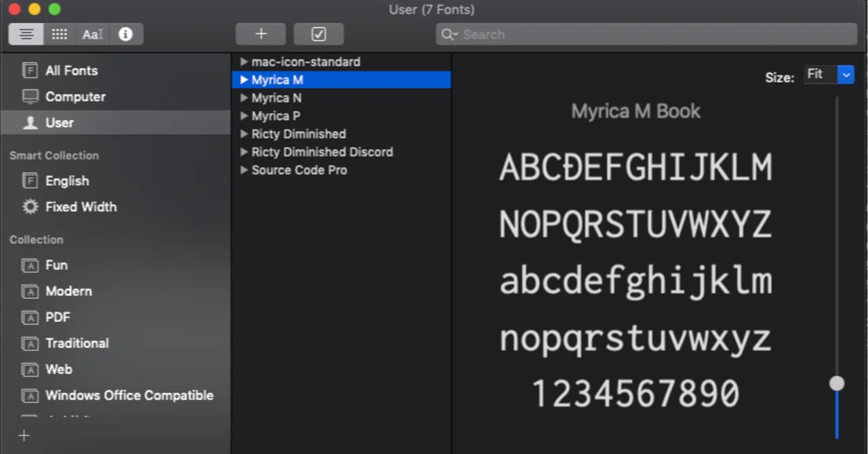Expand the Myrica N font family

coord(244,98)
